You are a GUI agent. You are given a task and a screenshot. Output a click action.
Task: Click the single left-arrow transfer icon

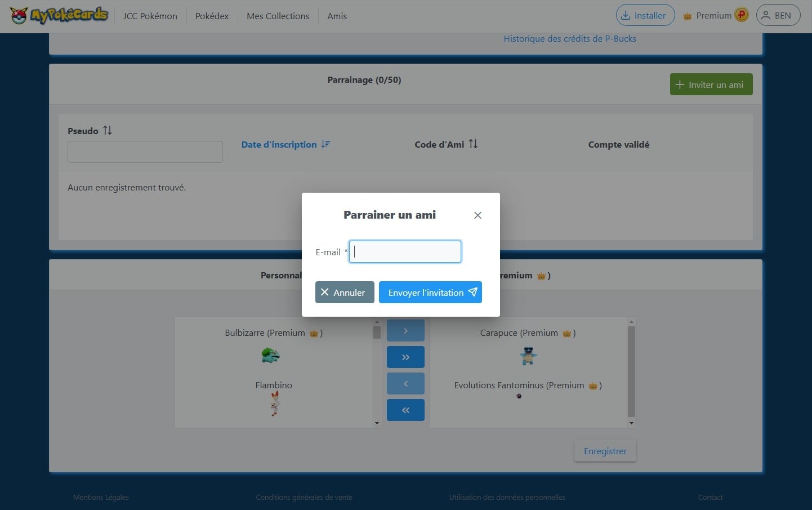pyautogui.click(x=405, y=383)
